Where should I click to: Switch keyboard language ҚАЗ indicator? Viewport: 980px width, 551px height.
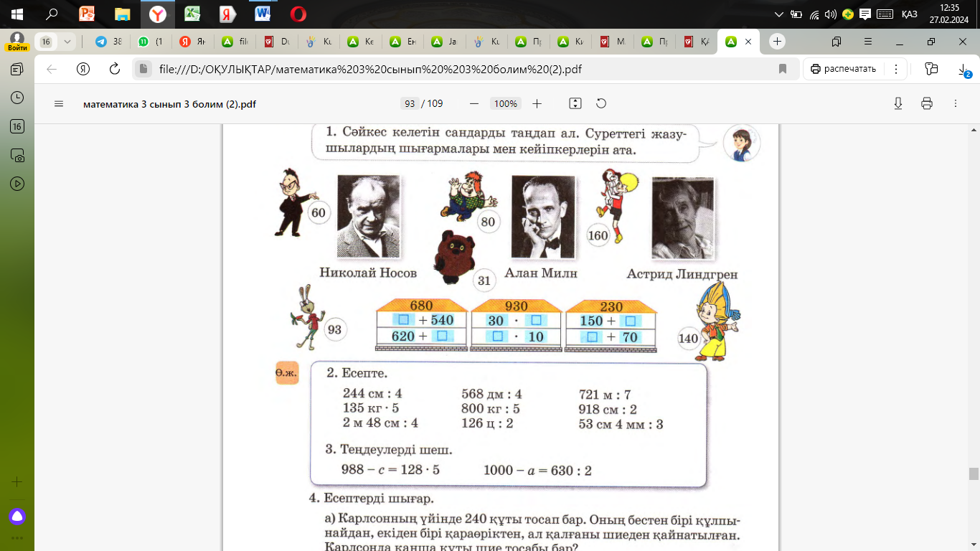coord(908,14)
